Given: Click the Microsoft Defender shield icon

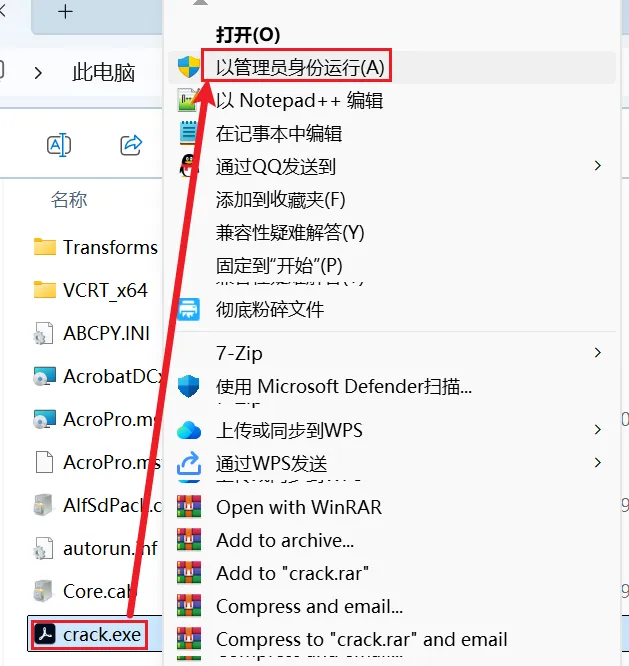Looking at the screenshot, I should [x=189, y=386].
